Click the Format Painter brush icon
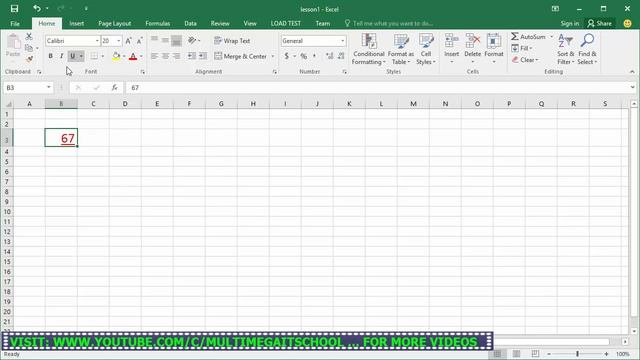This screenshot has height=360, width=640. point(29,60)
